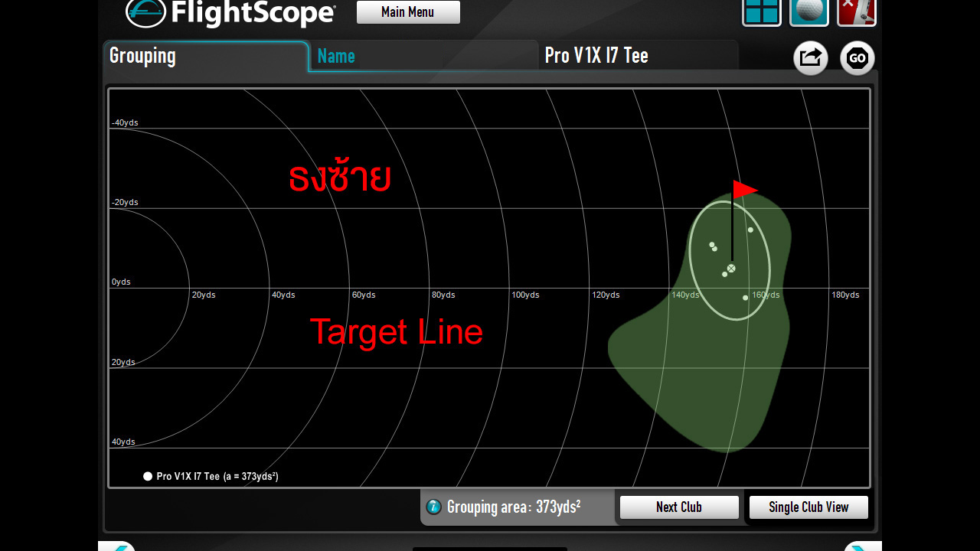Click the -20yds lateral label

coord(125,202)
